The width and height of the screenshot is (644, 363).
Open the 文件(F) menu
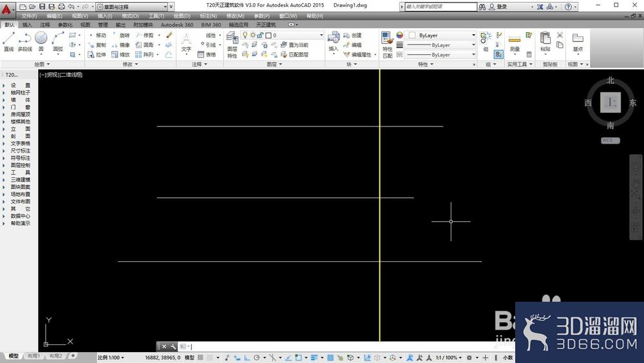(29, 15)
